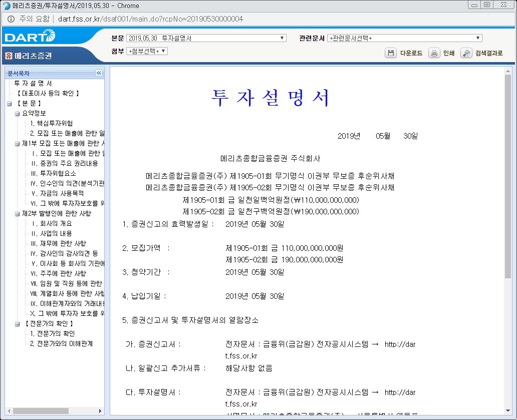Click the document scroll up arrow
517x420 pixels.
[508, 71]
